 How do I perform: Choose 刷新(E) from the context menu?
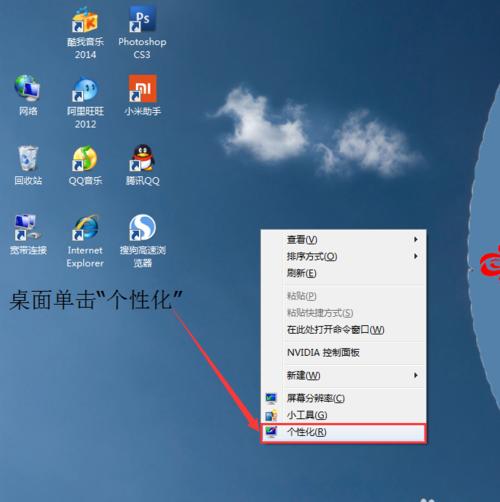pos(343,273)
